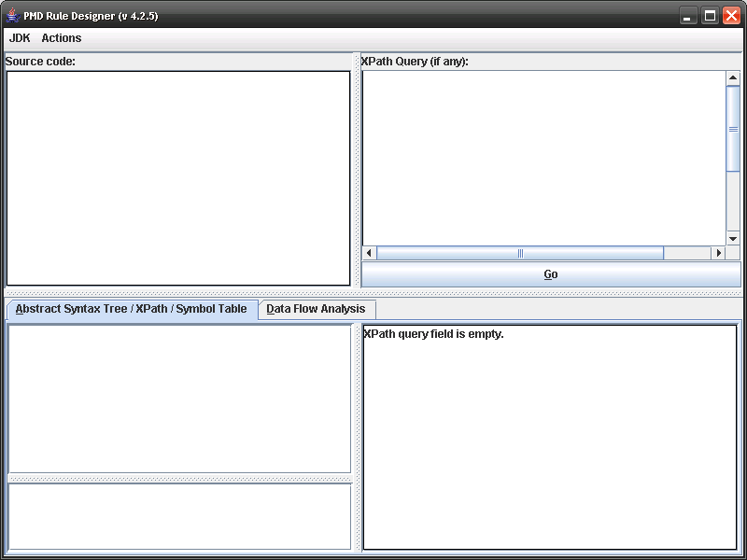Click the up arrow on the XPath scrollbar
Viewport: 747px width, 560px height.
[x=733, y=77]
